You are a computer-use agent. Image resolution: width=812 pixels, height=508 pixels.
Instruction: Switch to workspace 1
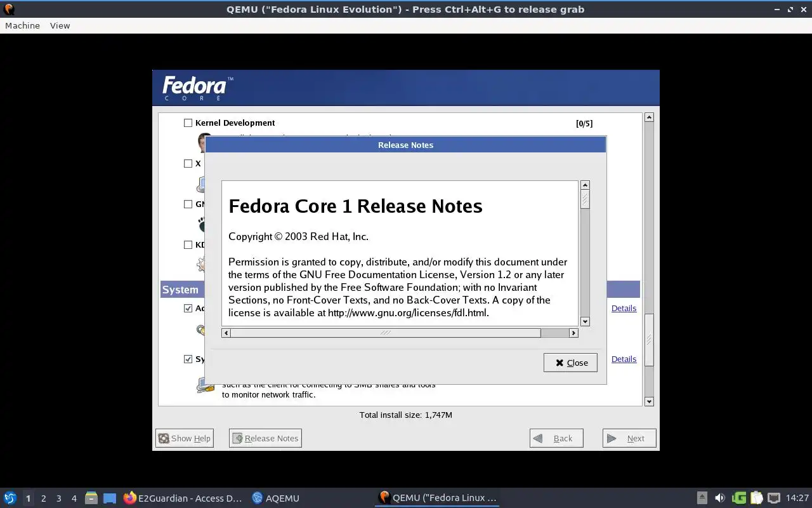point(28,498)
